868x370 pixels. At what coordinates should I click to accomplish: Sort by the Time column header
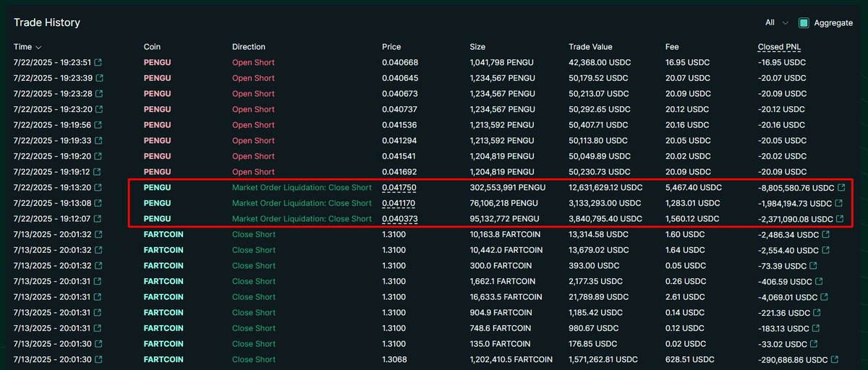pyautogui.click(x=27, y=47)
